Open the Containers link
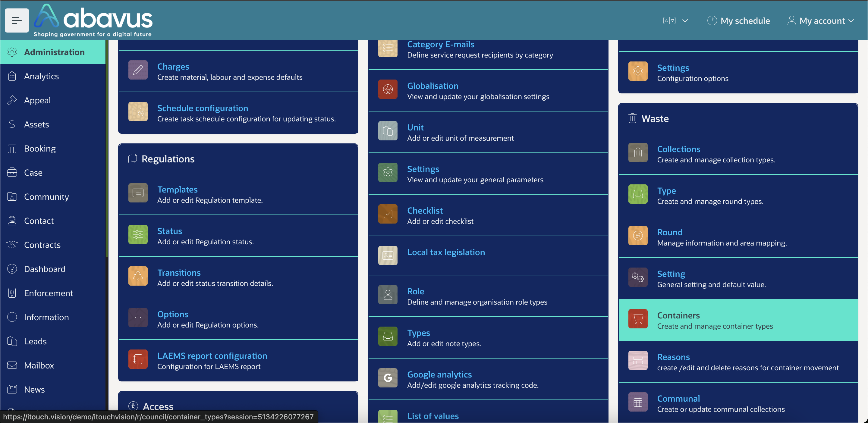 coord(678,315)
